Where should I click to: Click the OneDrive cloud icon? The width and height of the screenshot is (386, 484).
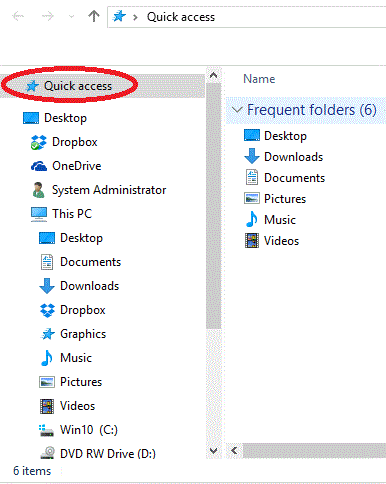(x=39, y=166)
